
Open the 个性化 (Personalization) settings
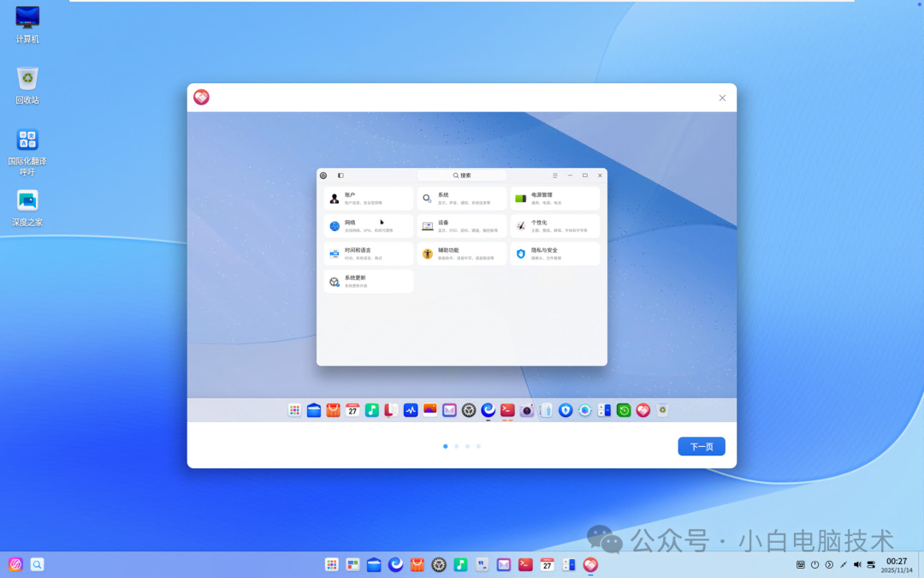(x=555, y=225)
